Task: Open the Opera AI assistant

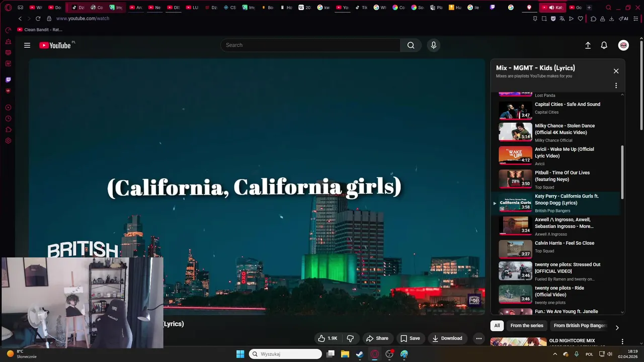Action: [x=623, y=19]
